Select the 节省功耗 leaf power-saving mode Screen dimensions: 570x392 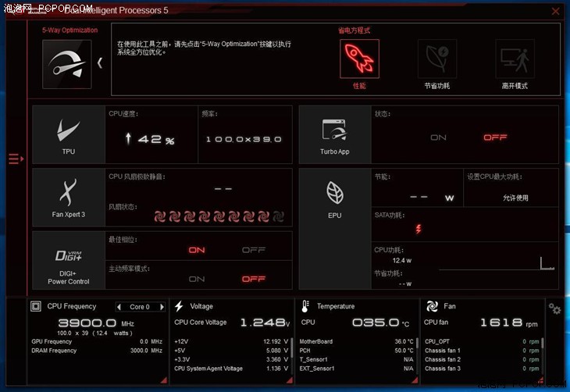437,59
